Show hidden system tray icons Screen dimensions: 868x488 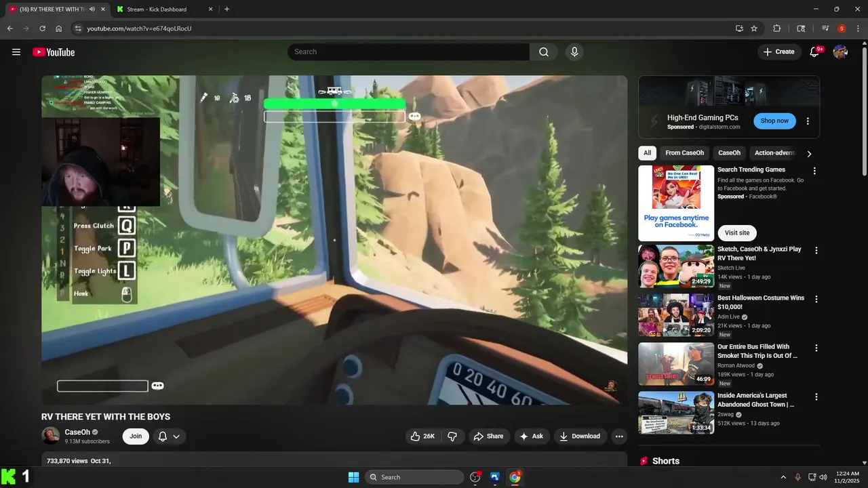tap(783, 477)
